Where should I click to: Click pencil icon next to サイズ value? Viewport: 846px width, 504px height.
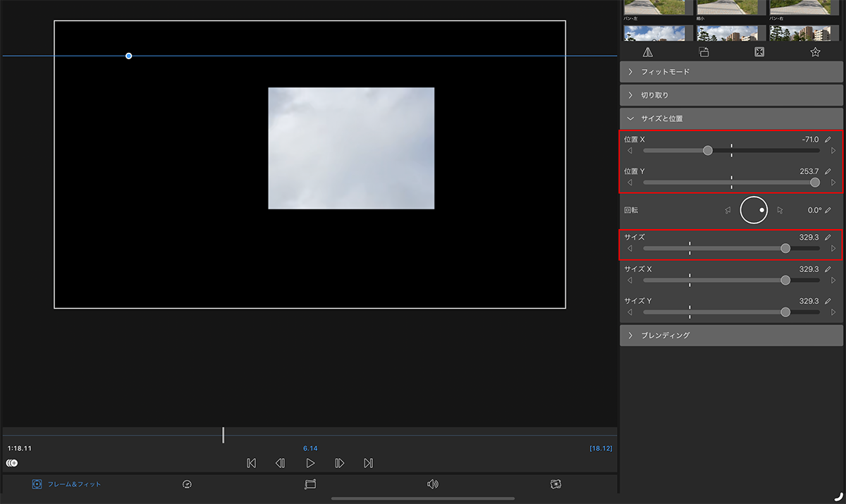click(x=828, y=238)
